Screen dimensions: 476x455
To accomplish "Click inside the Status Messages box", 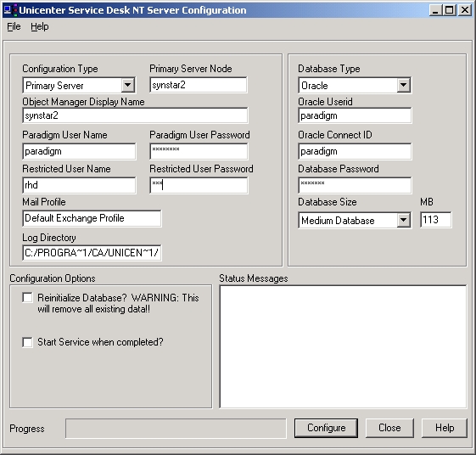I will pyautogui.click(x=343, y=346).
